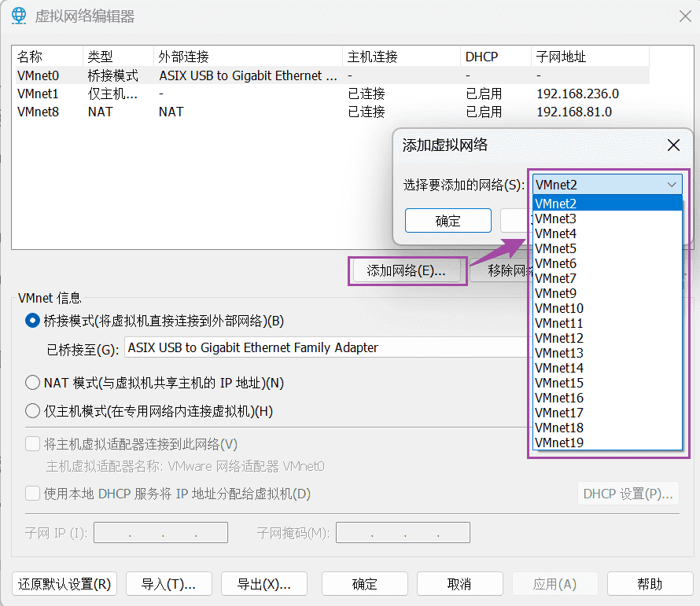Screen dimensions: 700x606
Task: Click the 还原默认设置(R) button
Action: click(65, 584)
